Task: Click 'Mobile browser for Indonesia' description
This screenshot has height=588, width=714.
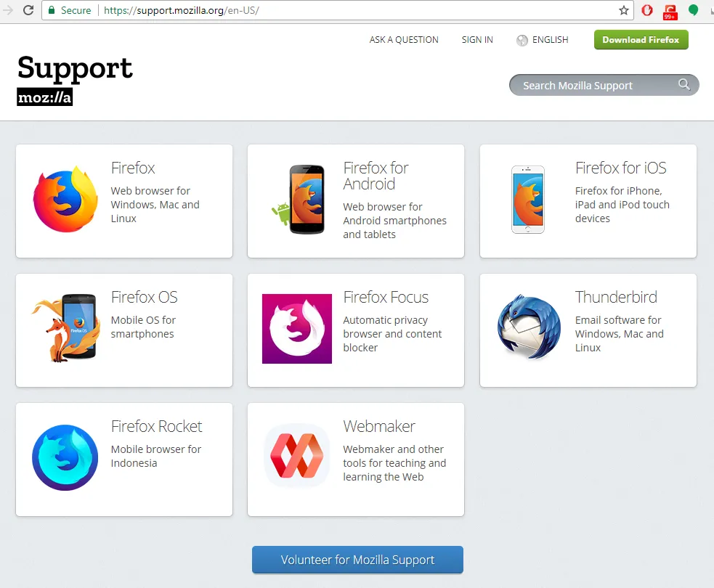Action: pyautogui.click(x=155, y=456)
